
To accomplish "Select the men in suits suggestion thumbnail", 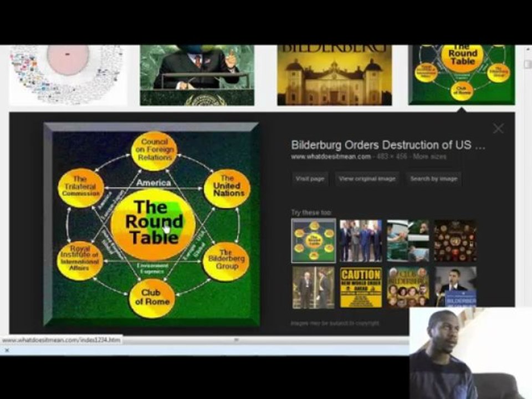I will point(361,241).
